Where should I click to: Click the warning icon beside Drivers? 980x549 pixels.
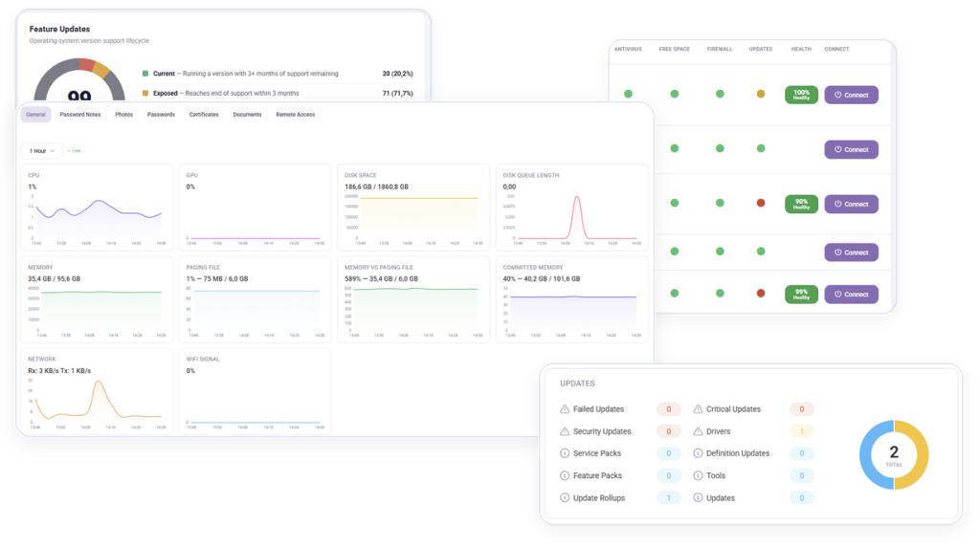[x=698, y=431]
